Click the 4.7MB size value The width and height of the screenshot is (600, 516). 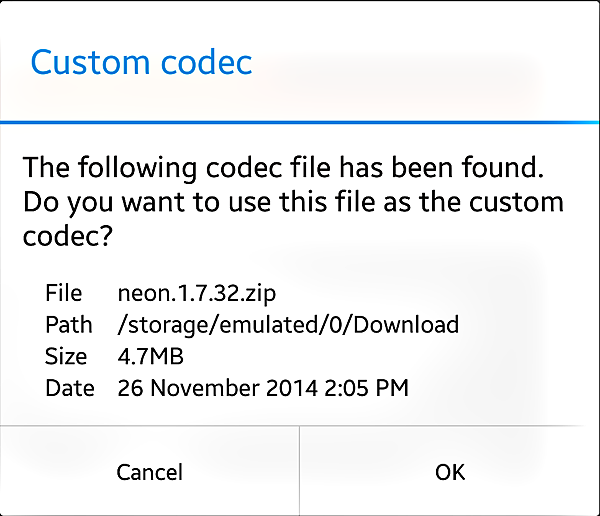(x=151, y=356)
